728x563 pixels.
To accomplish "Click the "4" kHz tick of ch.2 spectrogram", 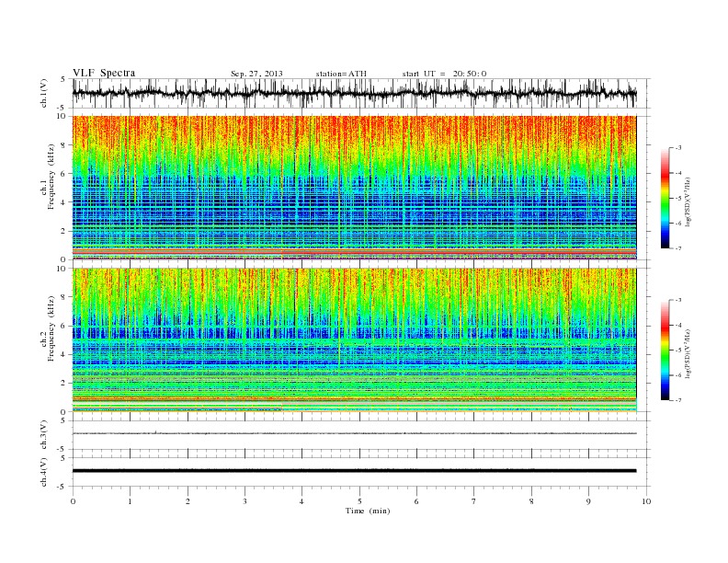I will (64, 354).
